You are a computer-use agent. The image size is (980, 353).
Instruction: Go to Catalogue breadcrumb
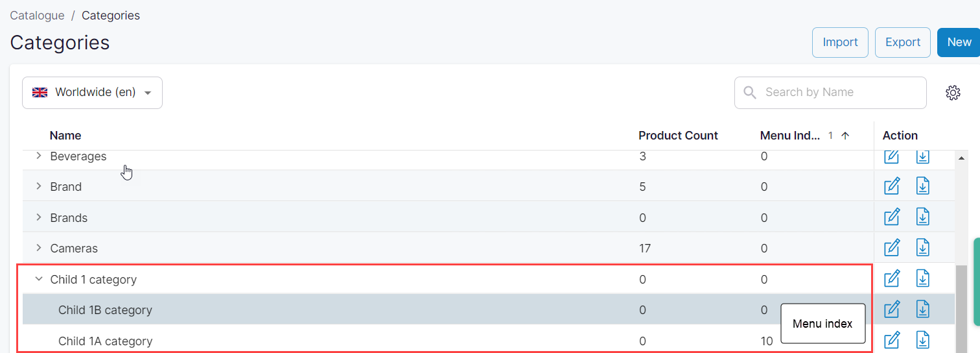pyautogui.click(x=37, y=16)
